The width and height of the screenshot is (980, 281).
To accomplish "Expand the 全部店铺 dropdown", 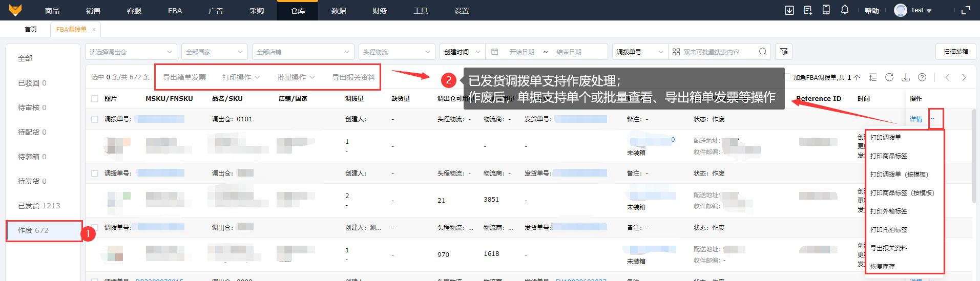I will point(303,52).
